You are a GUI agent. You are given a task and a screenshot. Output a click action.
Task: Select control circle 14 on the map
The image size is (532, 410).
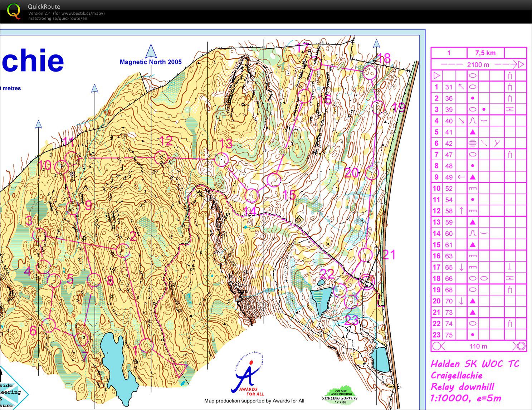point(252,195)
